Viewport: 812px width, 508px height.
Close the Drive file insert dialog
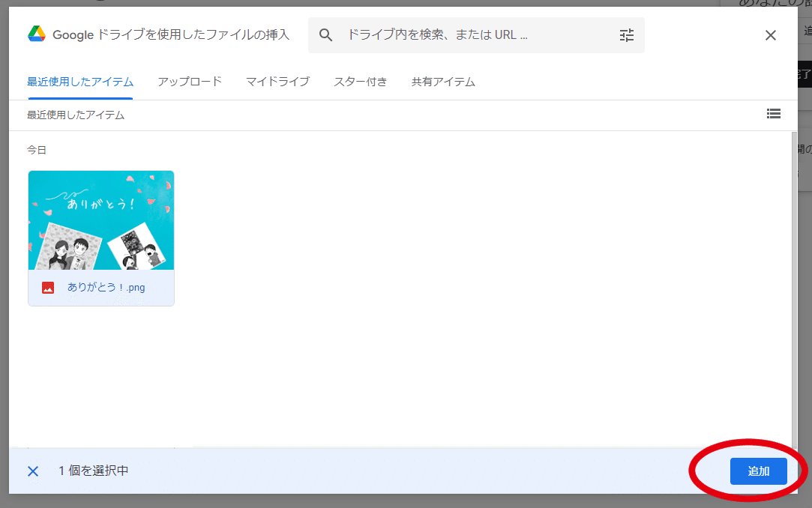click(x=771, y=35)
